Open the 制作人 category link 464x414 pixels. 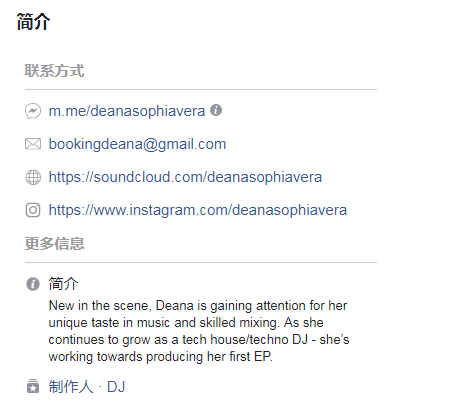point(71,387)
